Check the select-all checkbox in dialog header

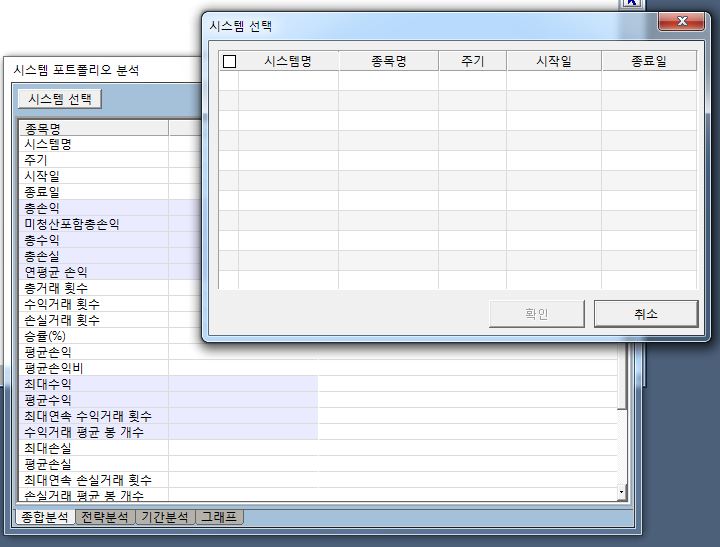[x=229, y=61]
